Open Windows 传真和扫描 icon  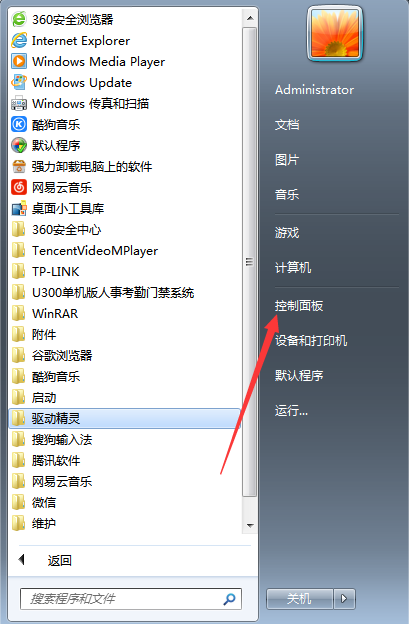[x=19, y=103]
